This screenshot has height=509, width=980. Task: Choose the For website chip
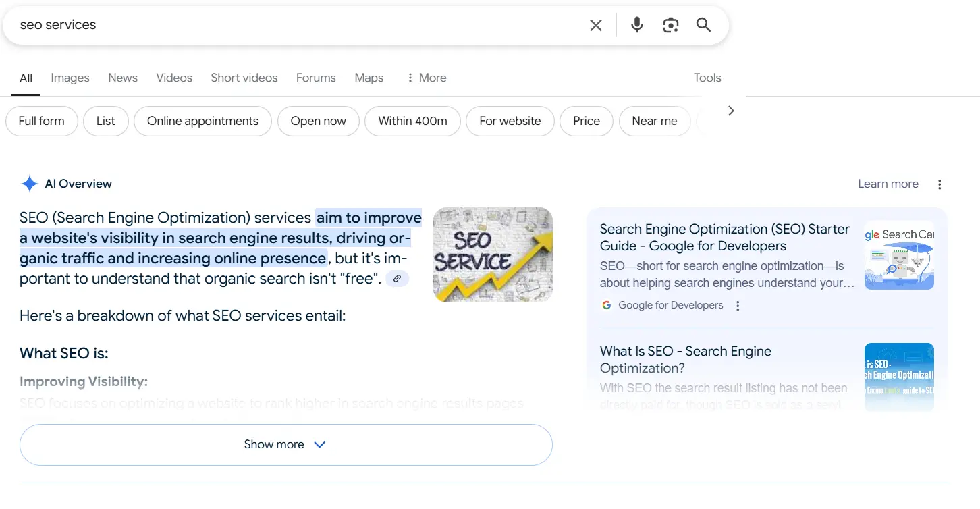(510, 122)
